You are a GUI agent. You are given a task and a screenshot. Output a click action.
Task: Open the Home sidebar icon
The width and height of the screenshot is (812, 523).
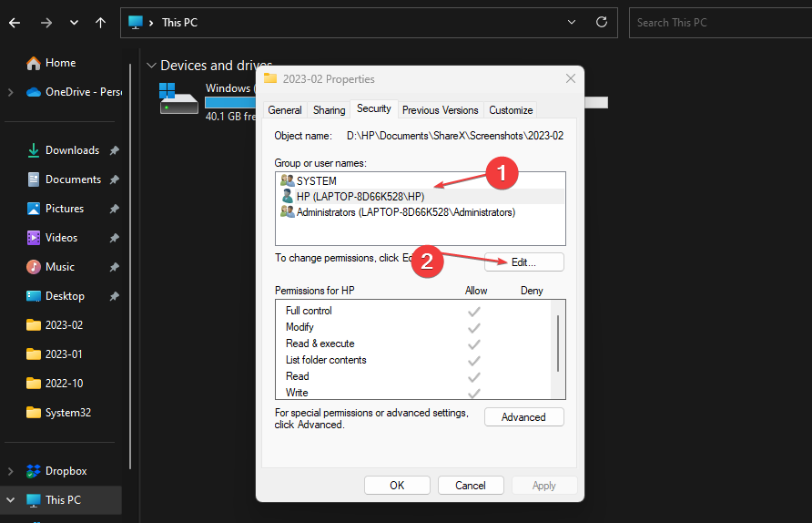[x=34, y=63]
